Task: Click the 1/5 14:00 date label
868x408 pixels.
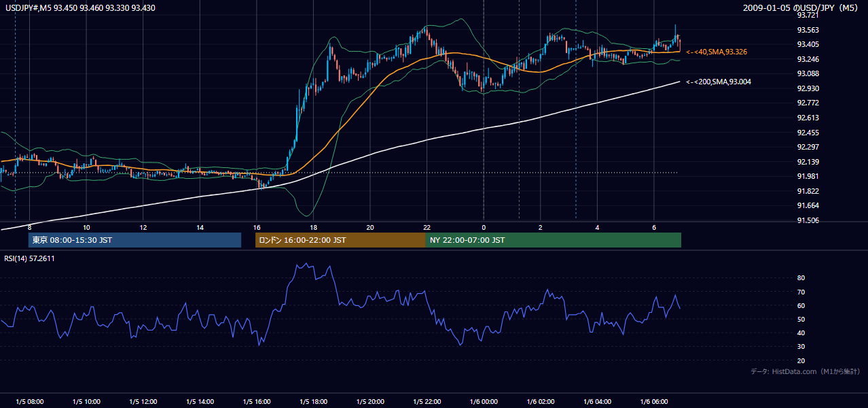Action: [x=200, y=402]
